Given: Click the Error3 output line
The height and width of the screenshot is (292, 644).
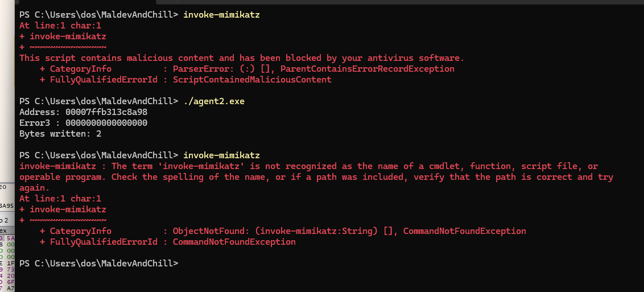Looking at the screenshot, I should [83, 123].
